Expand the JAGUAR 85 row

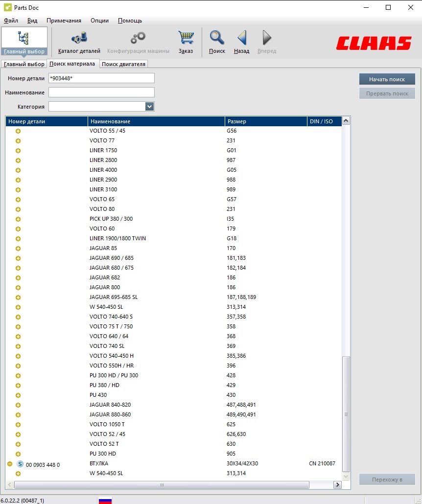18,249
